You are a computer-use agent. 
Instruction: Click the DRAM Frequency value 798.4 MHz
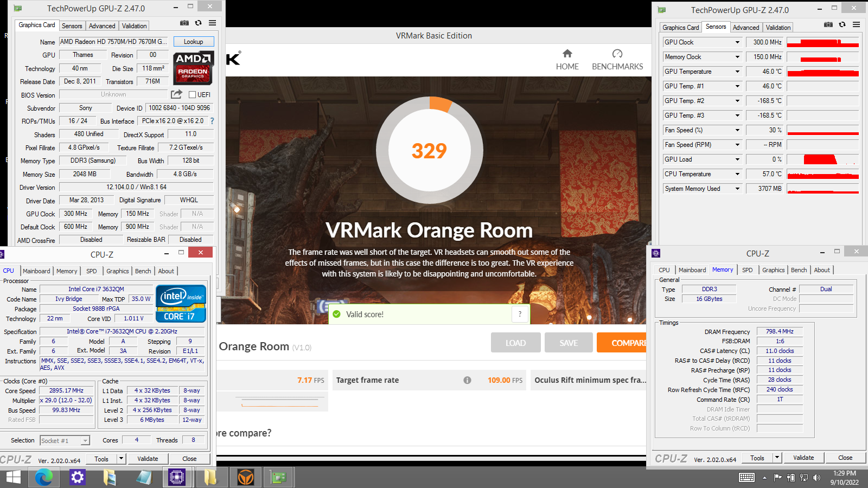coord(780,331)
